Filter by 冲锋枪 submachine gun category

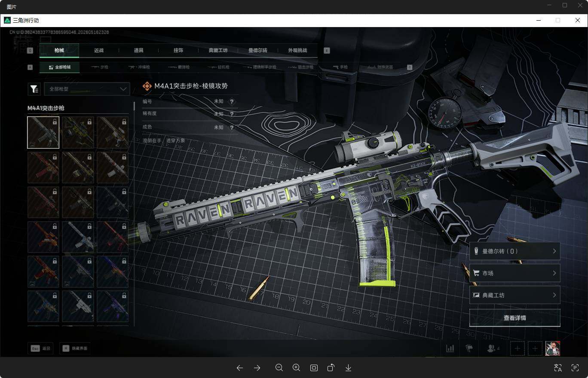tap(139, 67)
